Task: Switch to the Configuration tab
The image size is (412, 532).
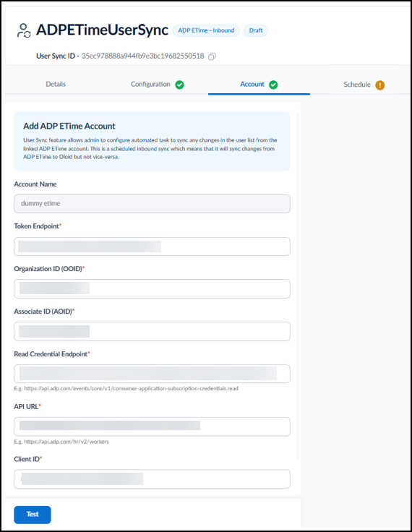Action: coord(150,84)
